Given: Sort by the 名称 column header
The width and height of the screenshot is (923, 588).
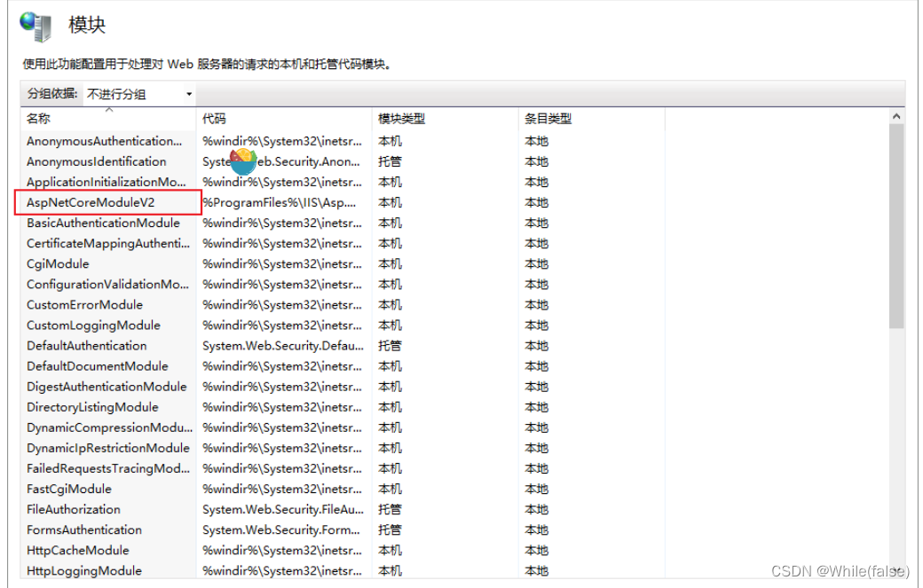Looking at the screenshot, I should pyautogui.click(x=108, y=119).
